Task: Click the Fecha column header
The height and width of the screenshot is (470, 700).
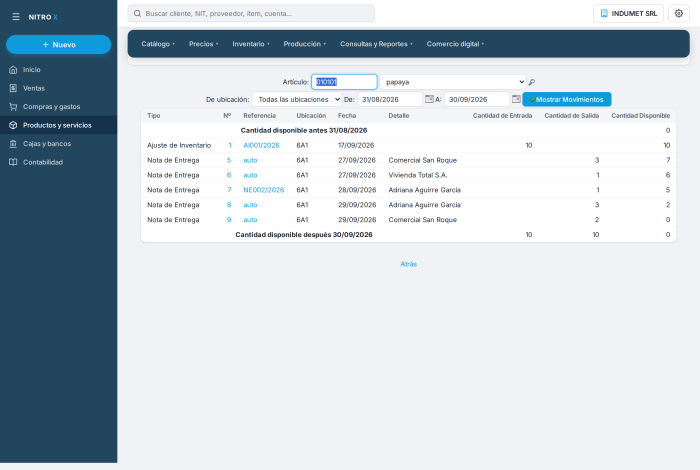Action: pyautogui.click(x=347, y=116)
